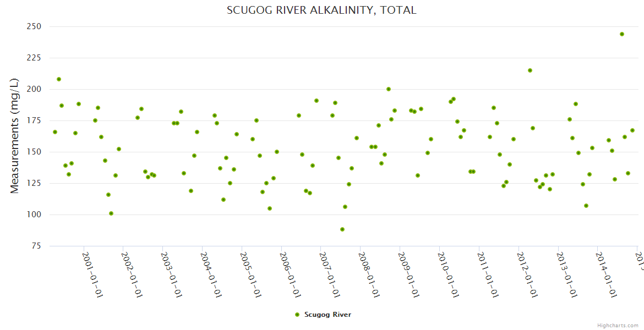Open the Highcharts.com credits link
The width and height of the screenshot is (644, 330).
click(618, 325)
